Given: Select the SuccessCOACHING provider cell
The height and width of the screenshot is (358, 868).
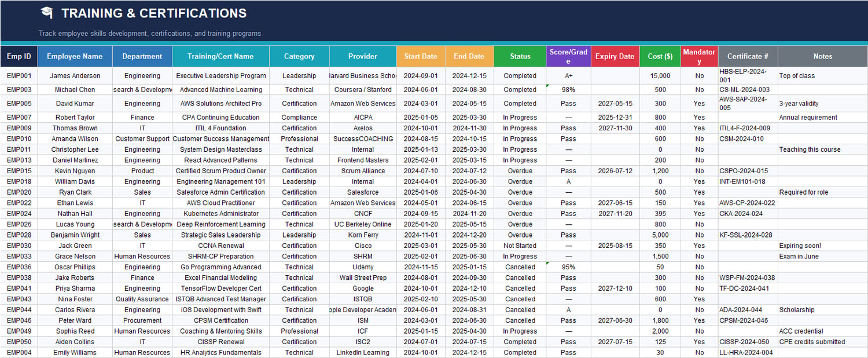Looking at the screenshot, I should (x=363, y=139).
